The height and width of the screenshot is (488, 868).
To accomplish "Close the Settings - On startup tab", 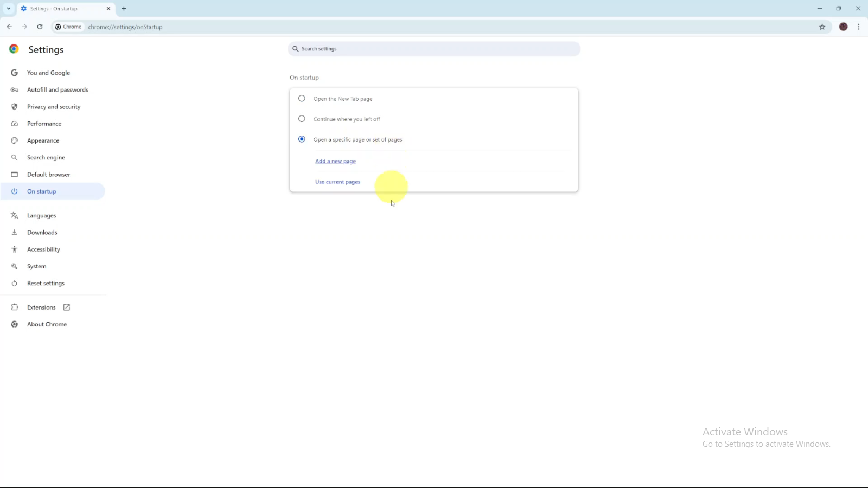I will click(x=108, y=9).
